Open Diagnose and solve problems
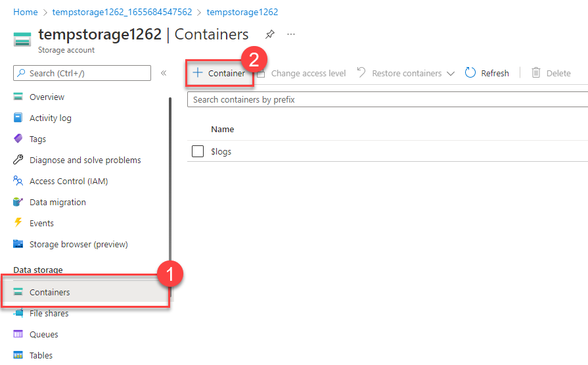 pos(85,160)
